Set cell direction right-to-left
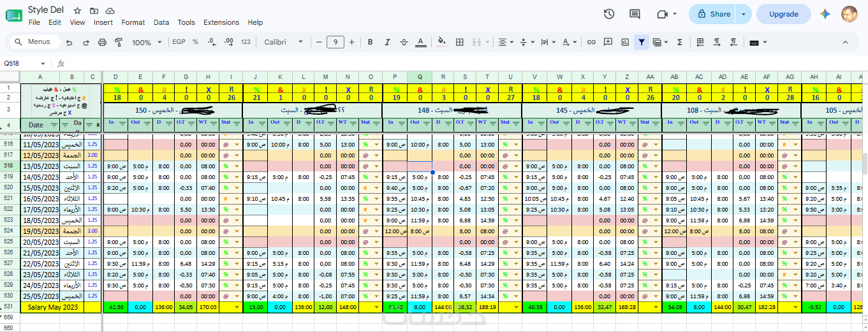Screen dimensions: 868x332 733,42
